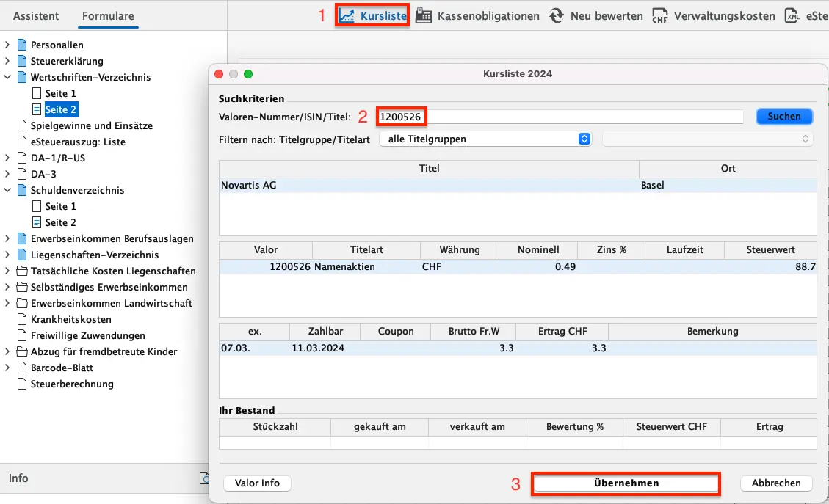Expand the DA-1/R-US tree node
Screen dimensions: 829x504
(7, 158)
